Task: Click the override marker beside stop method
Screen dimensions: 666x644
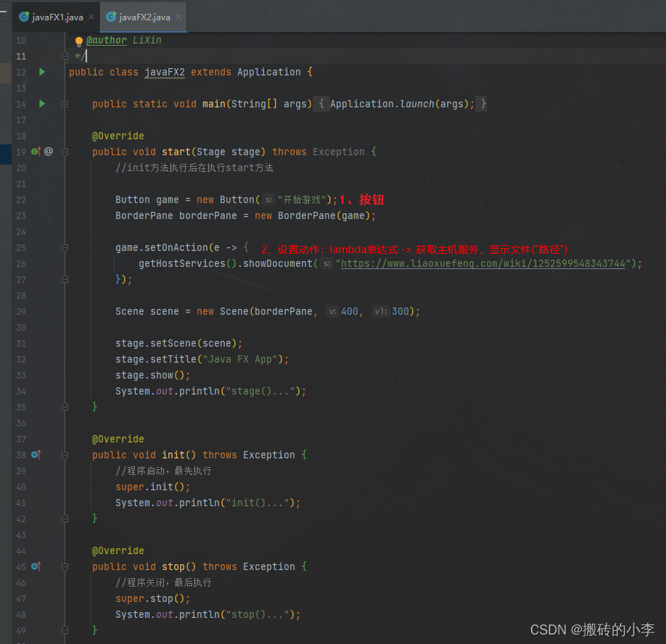Action: pos(36,566)
